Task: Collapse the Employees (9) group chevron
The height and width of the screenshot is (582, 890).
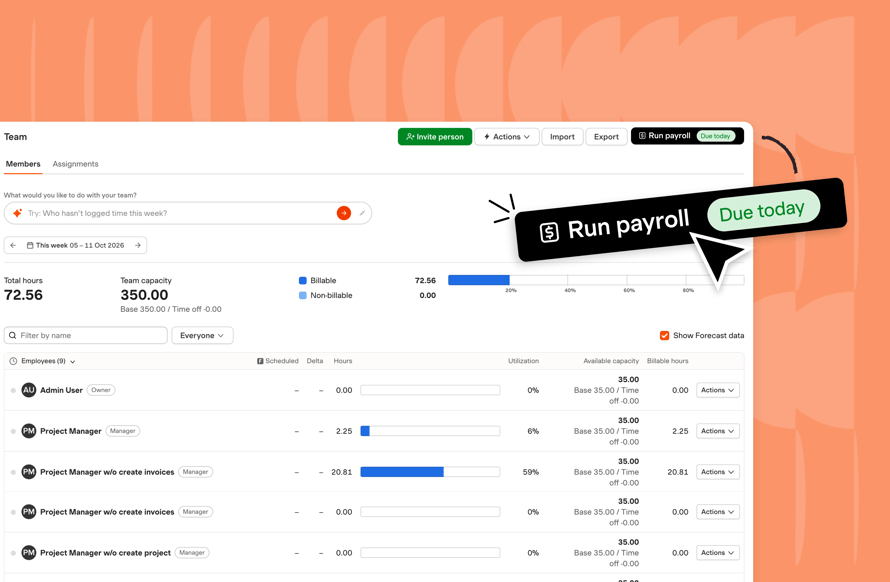Action: coord(73,362)
